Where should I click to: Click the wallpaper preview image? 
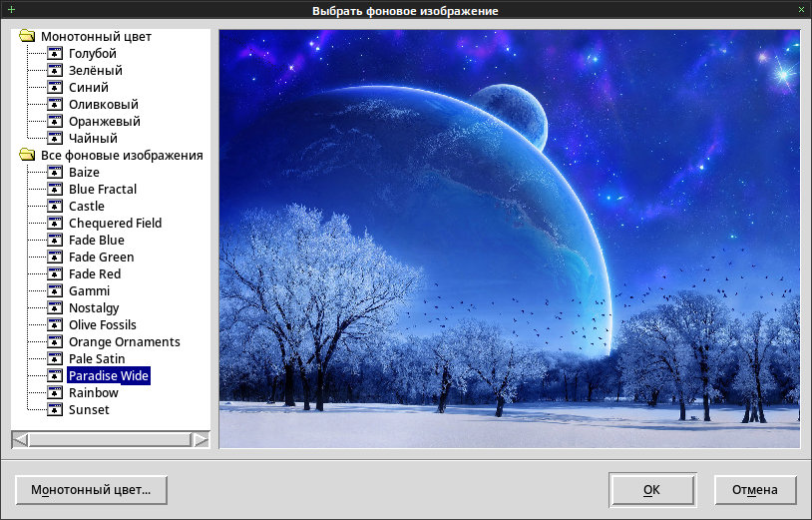pyautogui.click(x=510, y=239)
